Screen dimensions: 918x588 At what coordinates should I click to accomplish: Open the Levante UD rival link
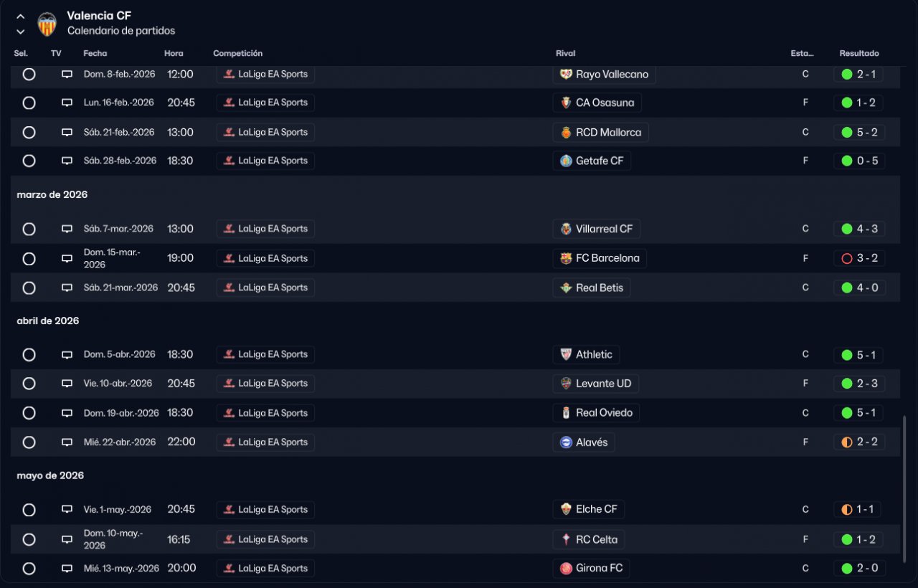pyautogui.click(x=603, y=384)
